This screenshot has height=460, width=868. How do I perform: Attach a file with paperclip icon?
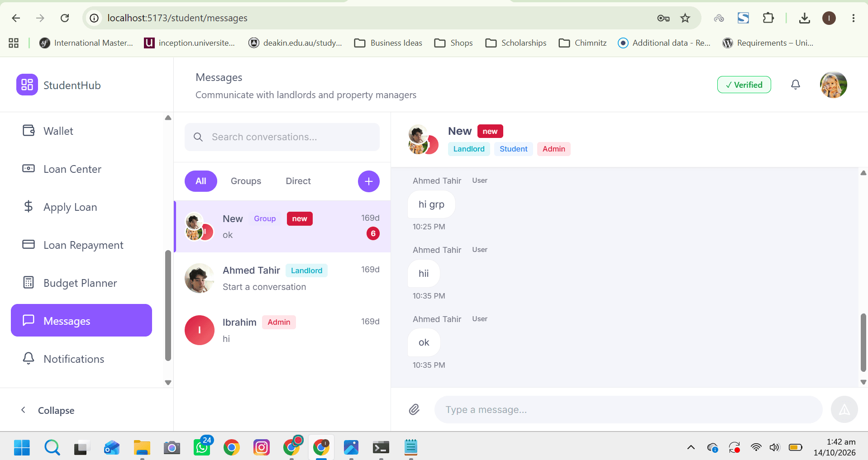tap(414, 410)
